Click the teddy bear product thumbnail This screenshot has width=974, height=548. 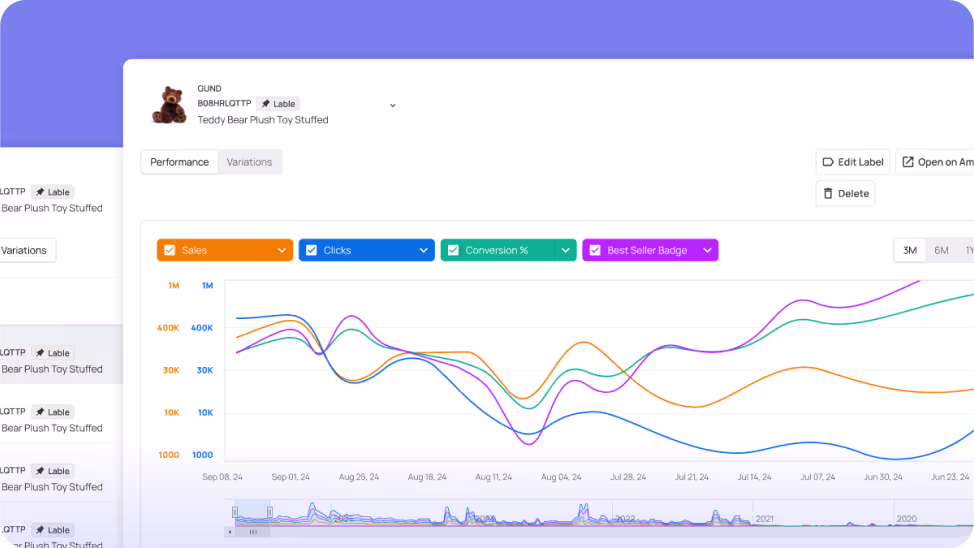170,105
